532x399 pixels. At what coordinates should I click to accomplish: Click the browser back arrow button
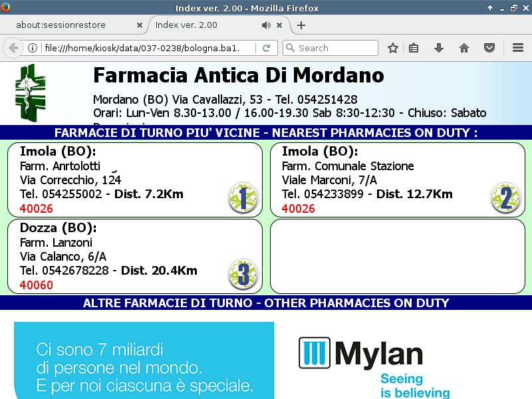[x=13, y=48]
